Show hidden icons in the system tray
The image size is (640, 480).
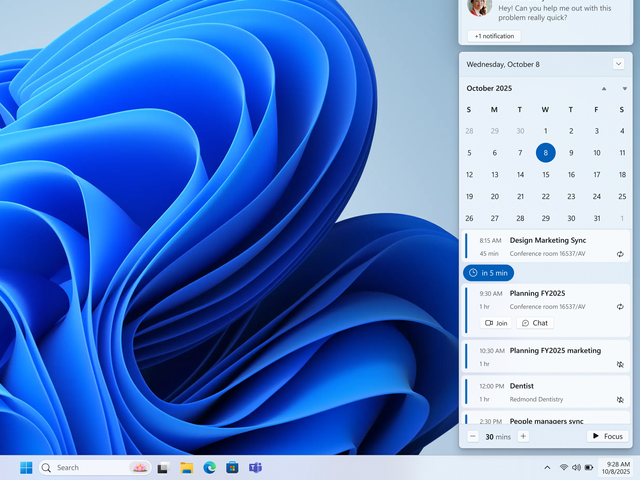tap(548, 467)
